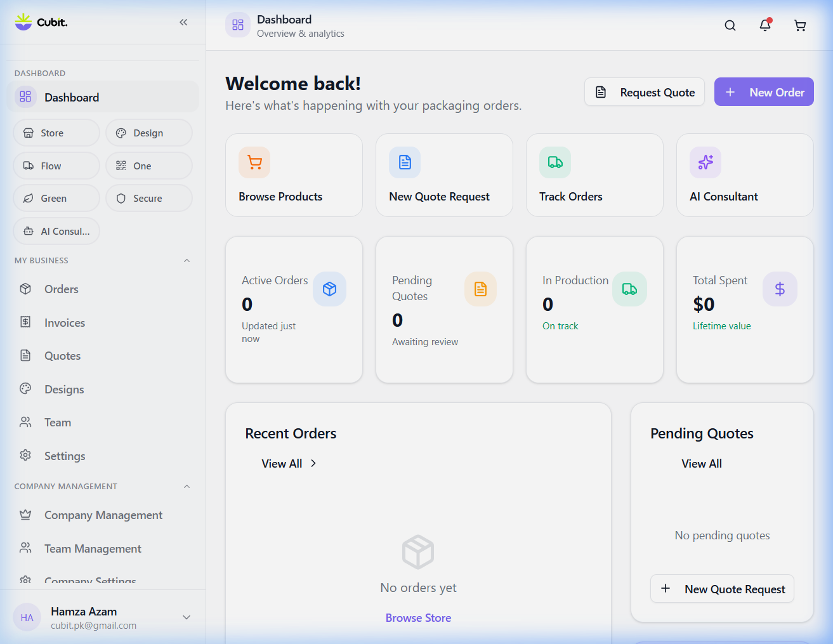Click the 'On track' status text

point(560,326)
